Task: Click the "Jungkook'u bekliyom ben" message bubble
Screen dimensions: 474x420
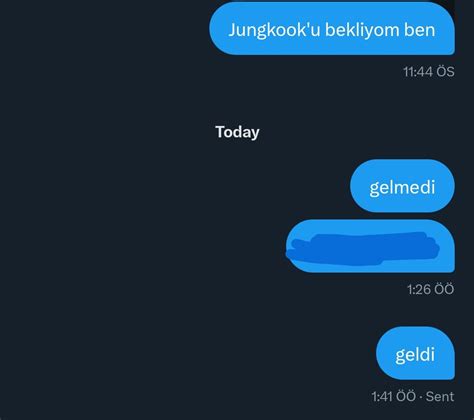Action: pyautogui.click(x=332, y=29)
